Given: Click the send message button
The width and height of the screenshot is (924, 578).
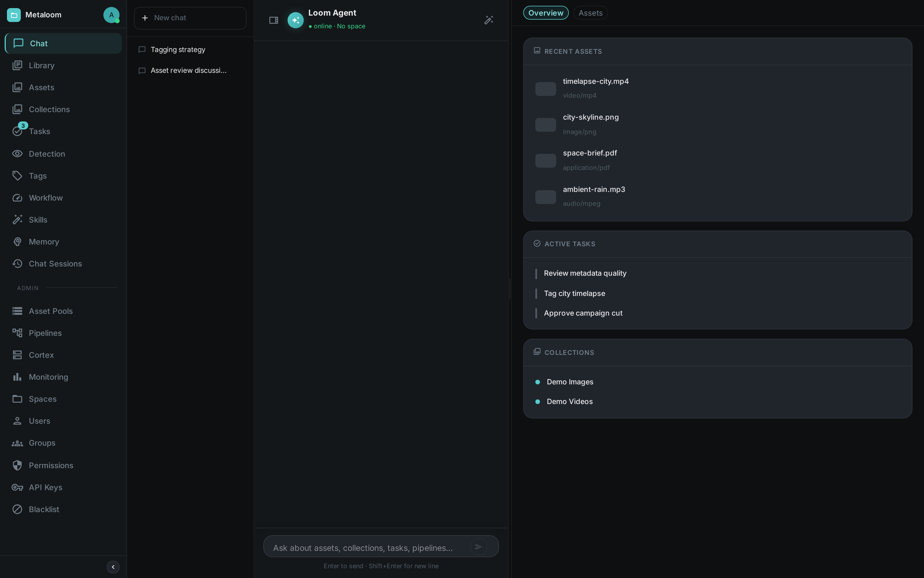Looking at the screenshot, I should click(x=478, y=547).
